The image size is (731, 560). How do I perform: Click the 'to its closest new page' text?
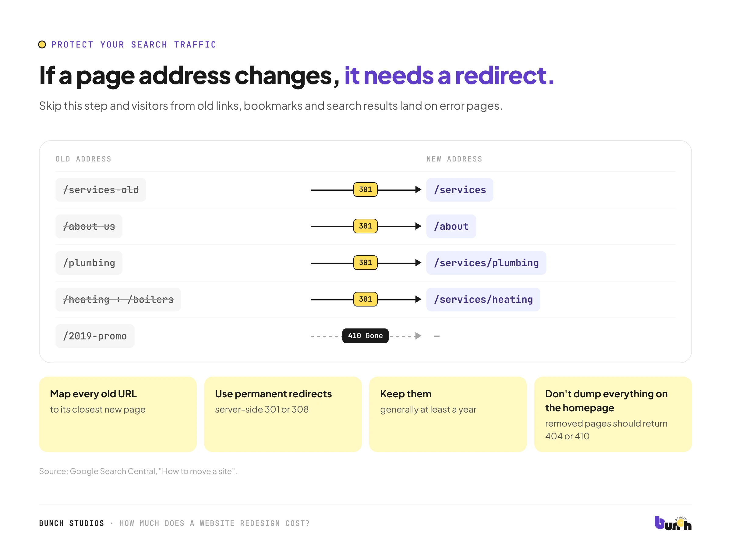(98, 409)
